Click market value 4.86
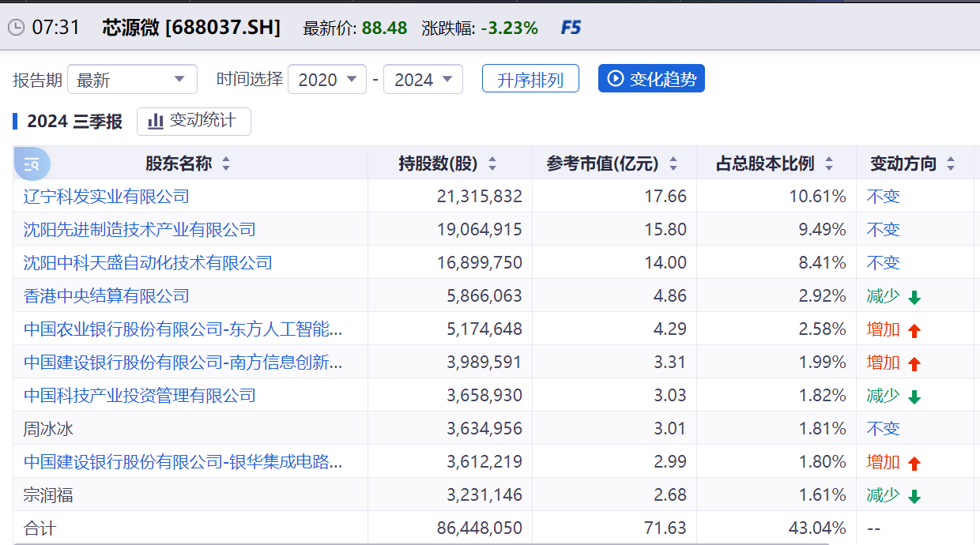 pyautogui.click(x=669, y=295)
